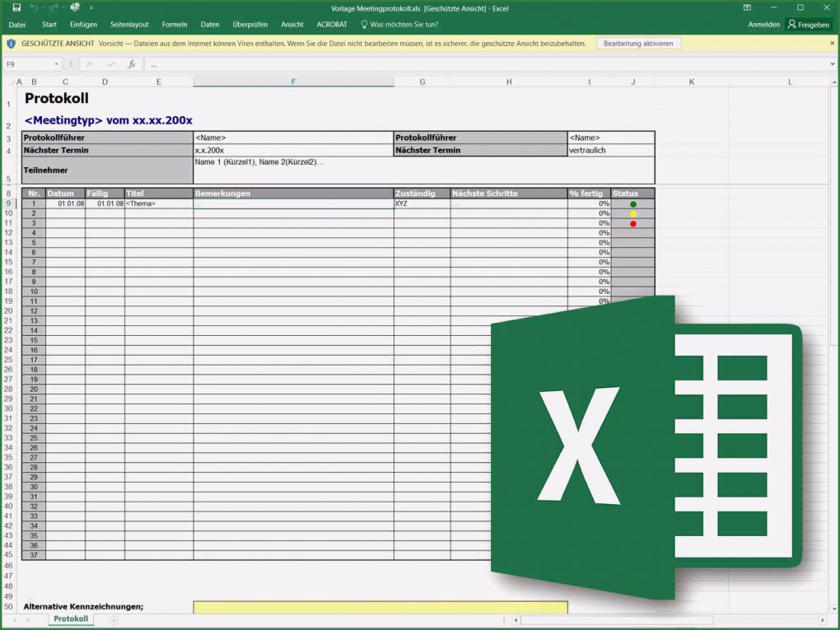Click the Anmelden sign-in option
This screenshot has width=840, height=630.
[763, 25]
